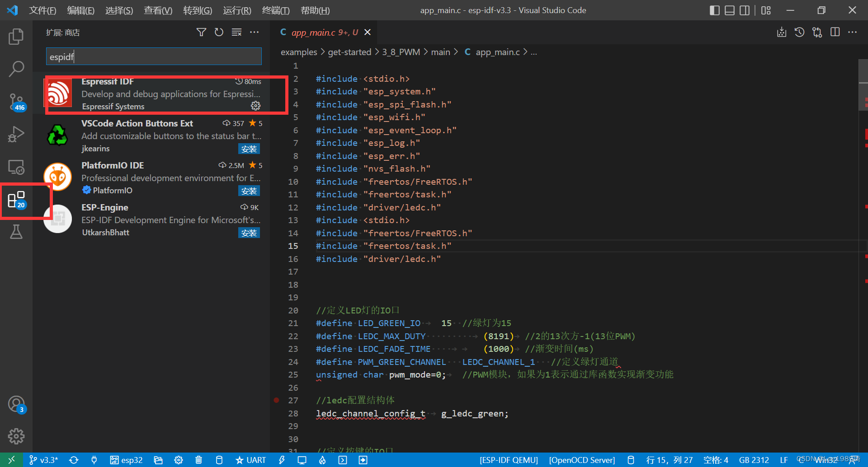Open the 终端 menu
This screenshot has width=868, height=467.
click(276, 10)
